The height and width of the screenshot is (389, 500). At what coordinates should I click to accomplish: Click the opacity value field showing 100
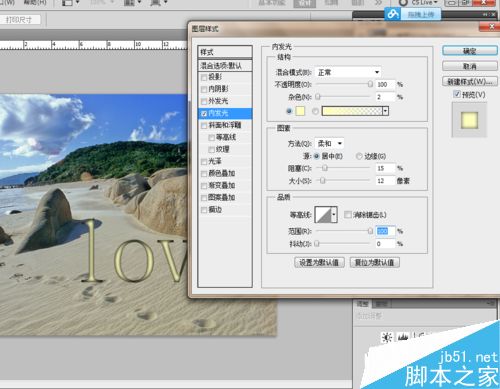click(385, 84)
